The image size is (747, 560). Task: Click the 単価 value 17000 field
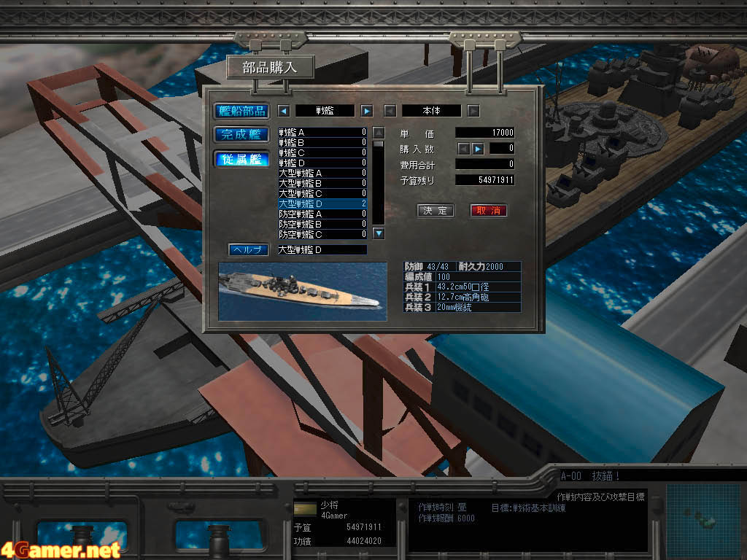[x=485, y=133]
